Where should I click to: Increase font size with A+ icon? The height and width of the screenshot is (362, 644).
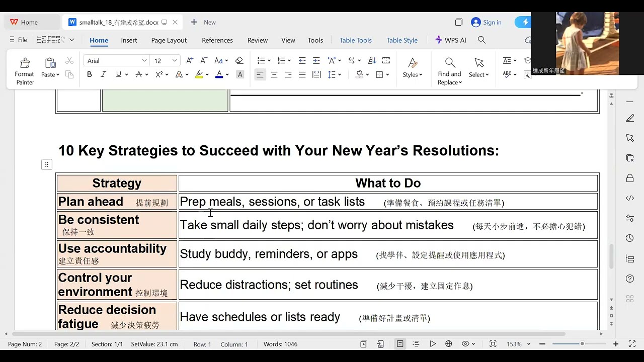pos(190,60)
